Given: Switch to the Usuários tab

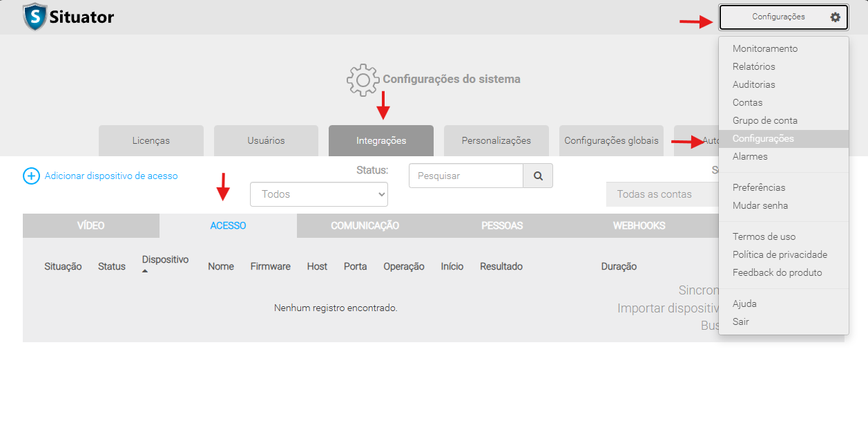Looking at the screenshot, I should tap(266, 140).
